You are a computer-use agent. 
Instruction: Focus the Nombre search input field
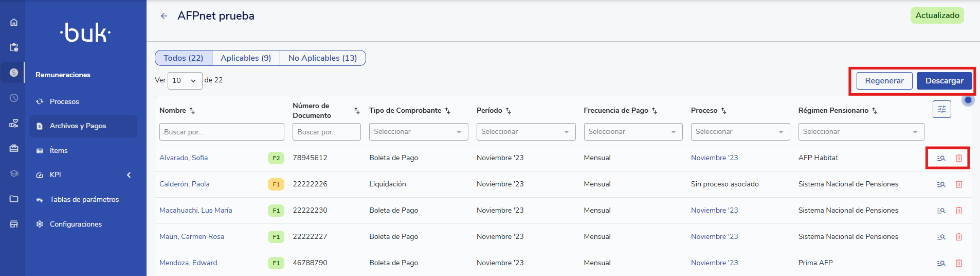tap(222, 132)
